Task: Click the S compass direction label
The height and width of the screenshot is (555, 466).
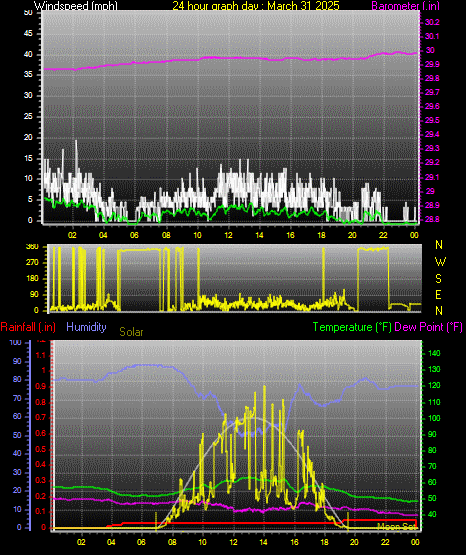Action: pos(438,279)
